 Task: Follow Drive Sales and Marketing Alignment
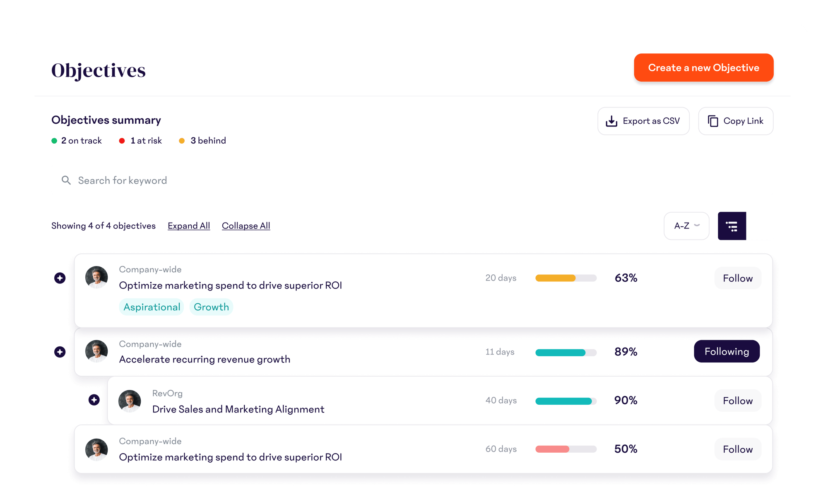click(x=737, y=401)
